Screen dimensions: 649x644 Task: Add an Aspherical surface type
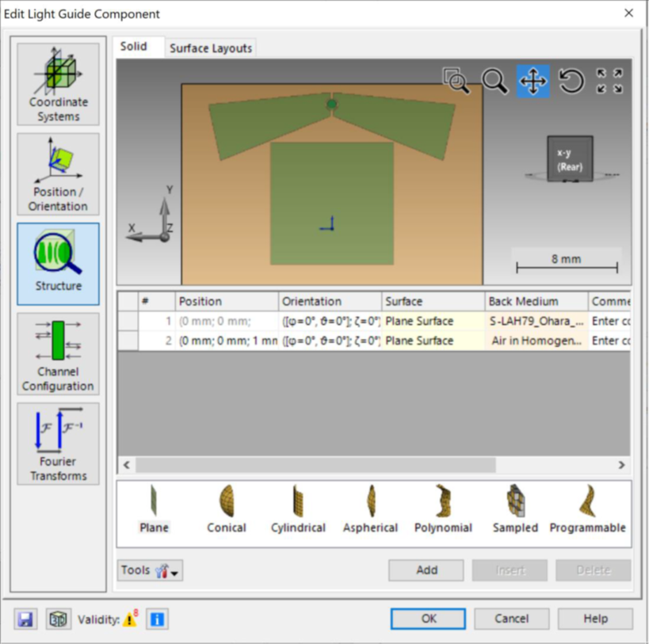point(370,509)
